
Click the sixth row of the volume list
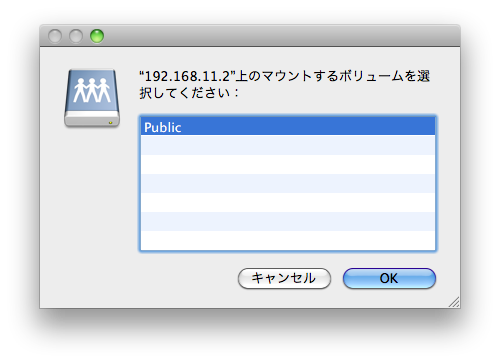coord(288,221)
